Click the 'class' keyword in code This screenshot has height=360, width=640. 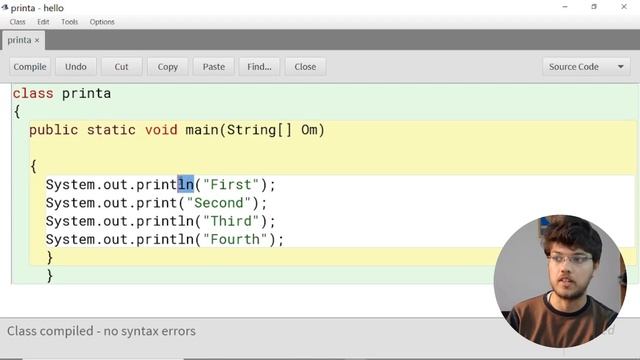point(33,93)
